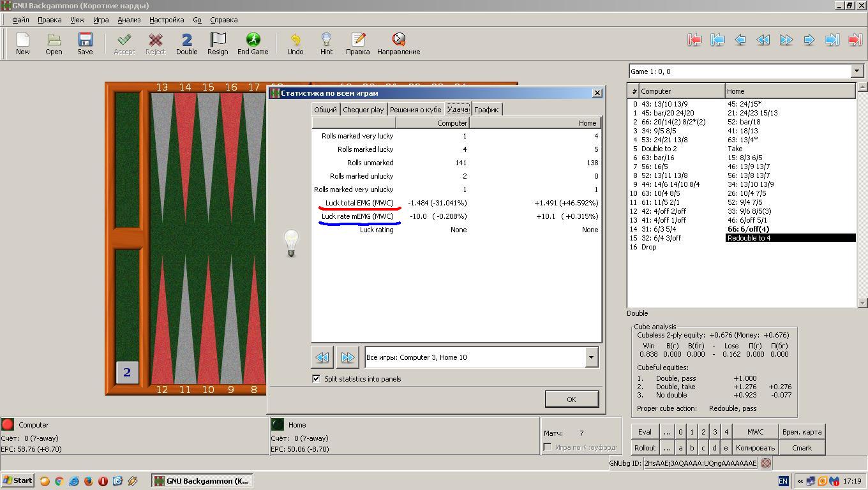Undo the last move

[295, 43]
